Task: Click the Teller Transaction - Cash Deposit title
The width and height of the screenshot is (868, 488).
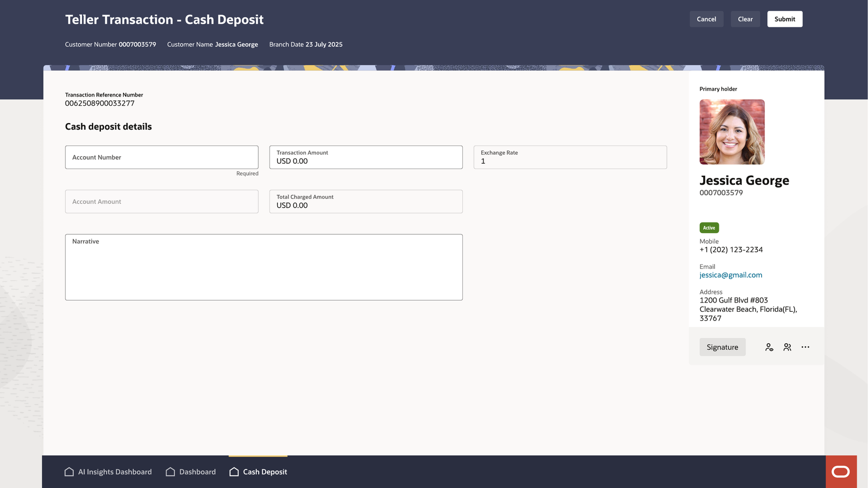Action: coord(164,20)
